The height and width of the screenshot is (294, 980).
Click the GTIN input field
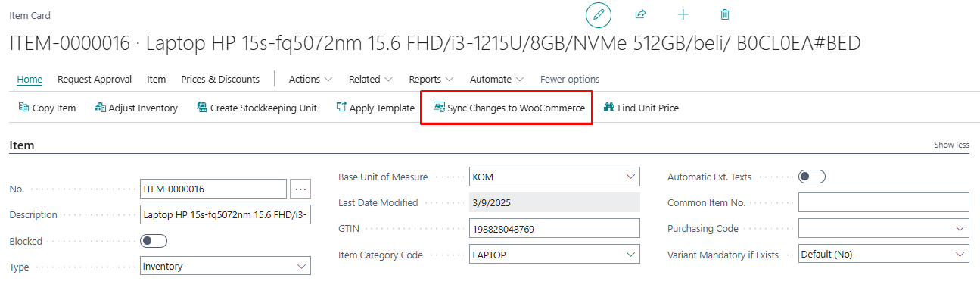coord(555,228)
